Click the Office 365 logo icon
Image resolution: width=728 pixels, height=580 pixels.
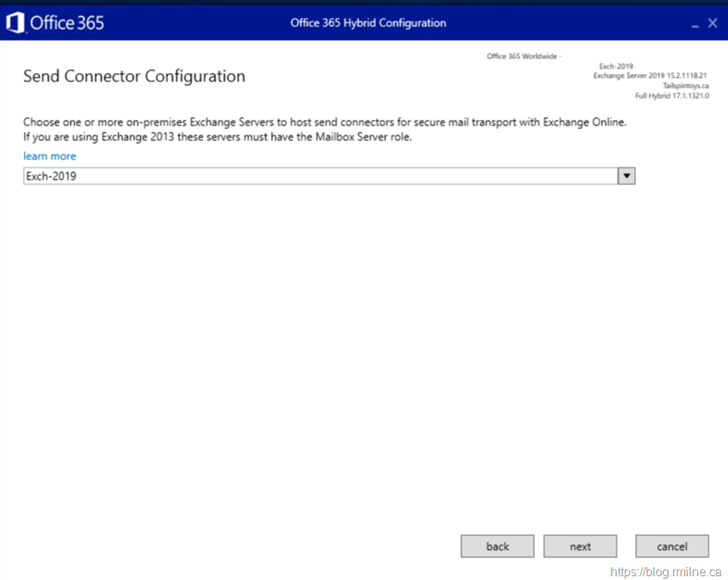coord(14,23)
